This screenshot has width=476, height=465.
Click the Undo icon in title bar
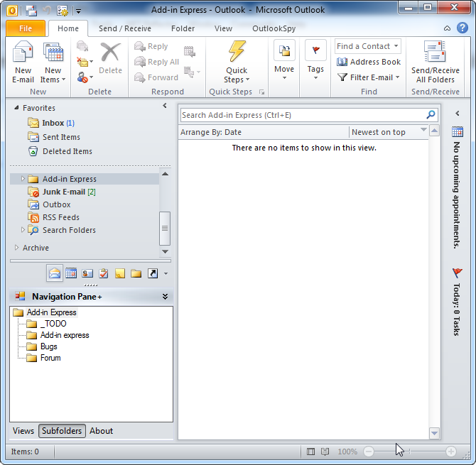click(47, 11)
